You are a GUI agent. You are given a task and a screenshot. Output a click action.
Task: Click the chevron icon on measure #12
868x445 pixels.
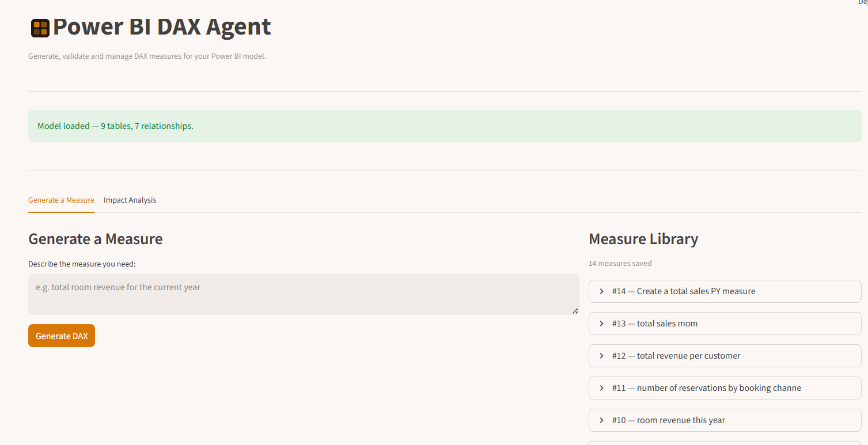(x=601, y=355)
